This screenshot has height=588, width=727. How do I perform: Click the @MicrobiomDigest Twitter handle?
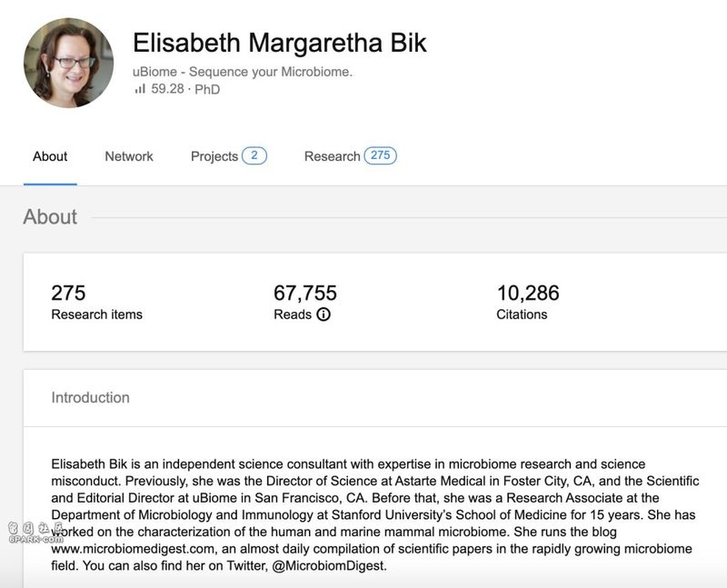(328, 566)
